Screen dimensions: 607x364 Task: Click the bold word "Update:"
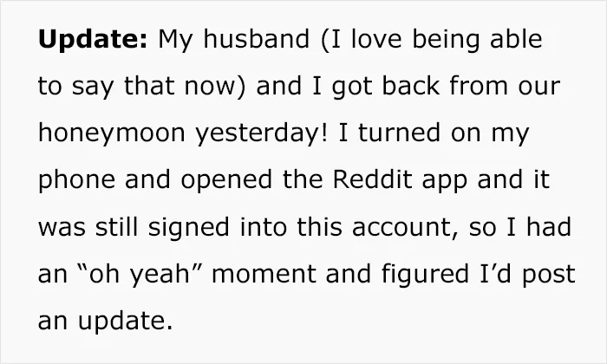coord(93,40)
